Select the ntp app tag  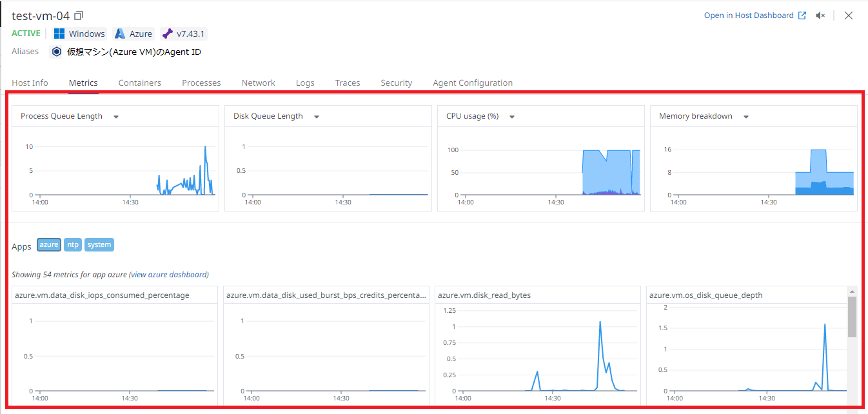click(73, 245)
